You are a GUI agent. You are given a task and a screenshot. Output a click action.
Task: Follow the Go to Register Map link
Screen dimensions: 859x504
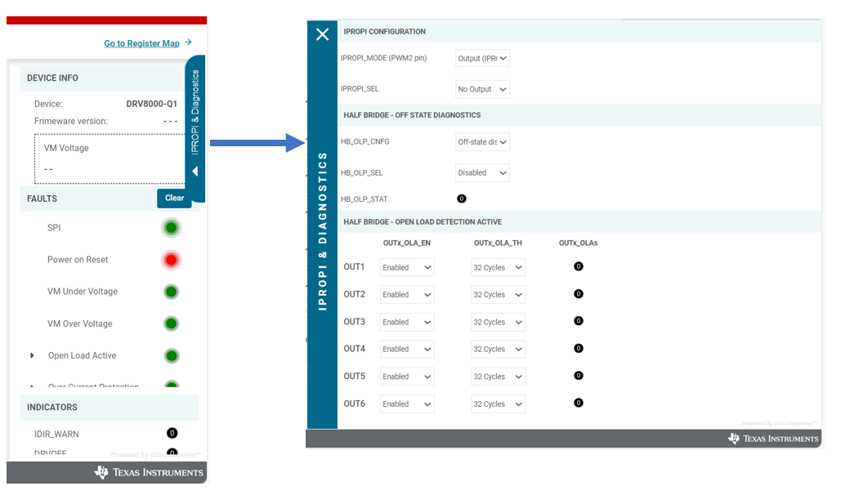pyautogui.click(x=141, y=43)
